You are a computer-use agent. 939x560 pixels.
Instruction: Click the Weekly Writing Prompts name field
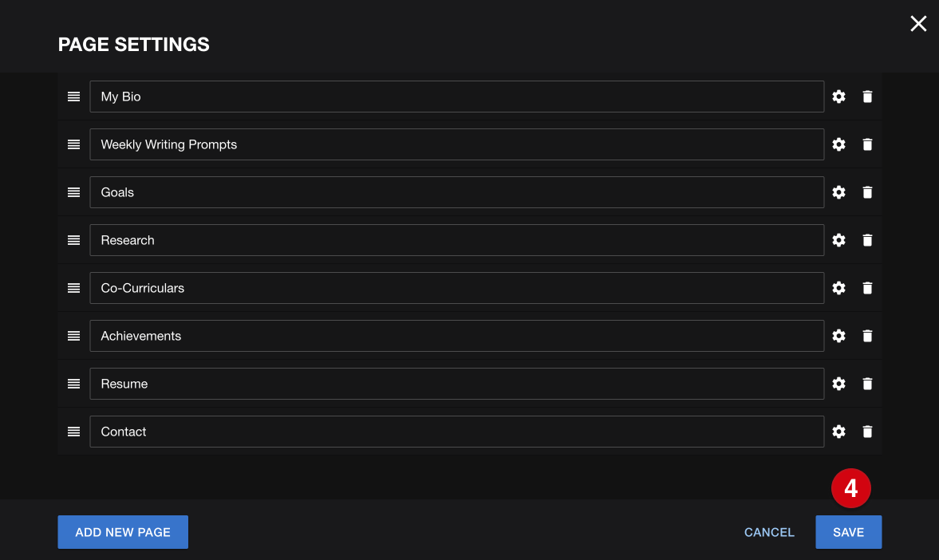coord(456,144)
